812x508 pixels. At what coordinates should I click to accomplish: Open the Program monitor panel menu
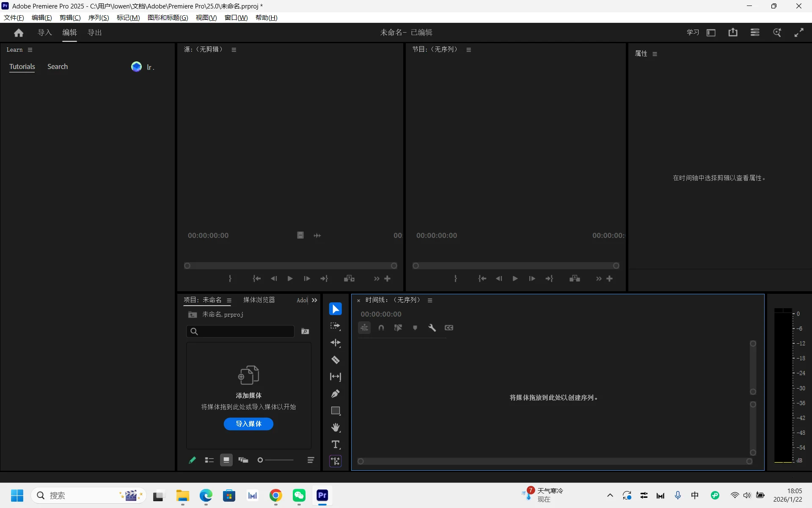[x=468, y=50]
